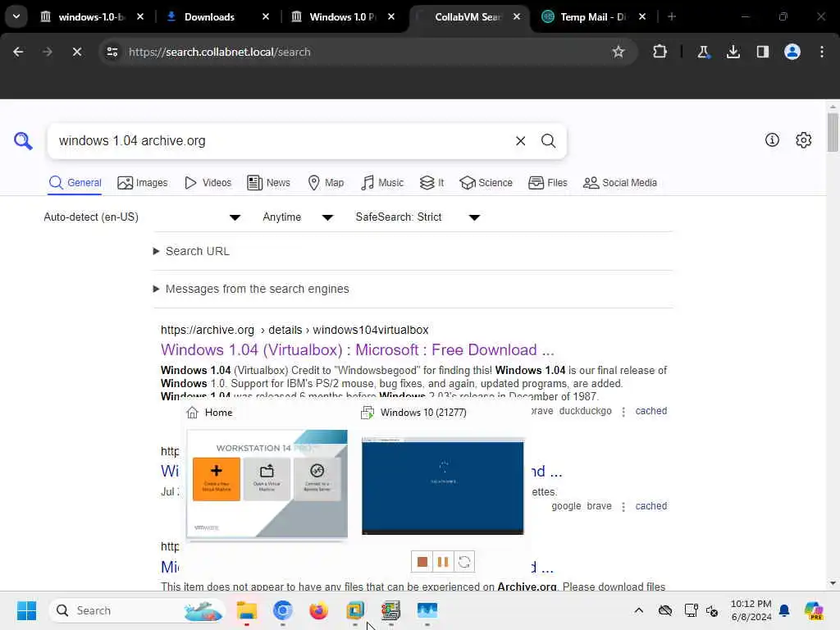Open options menu for first result

623,412
